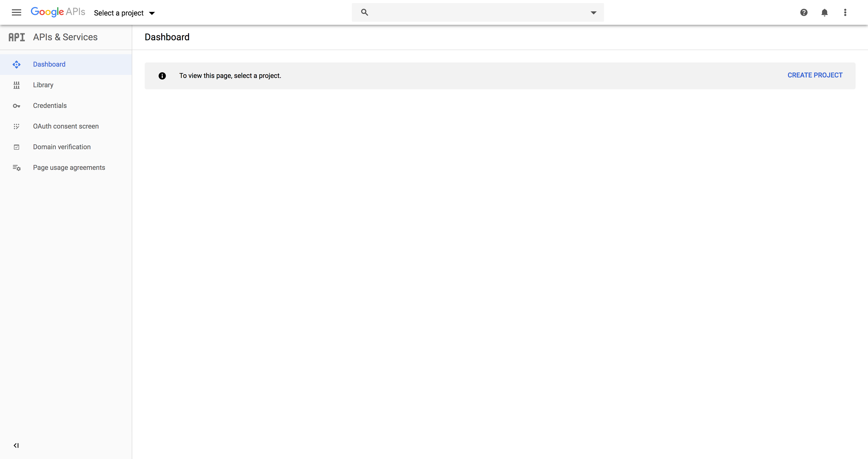Open the hamburger navigation menu
The height and width of the screenshot is (459, 868).
[x=16, y=12]
